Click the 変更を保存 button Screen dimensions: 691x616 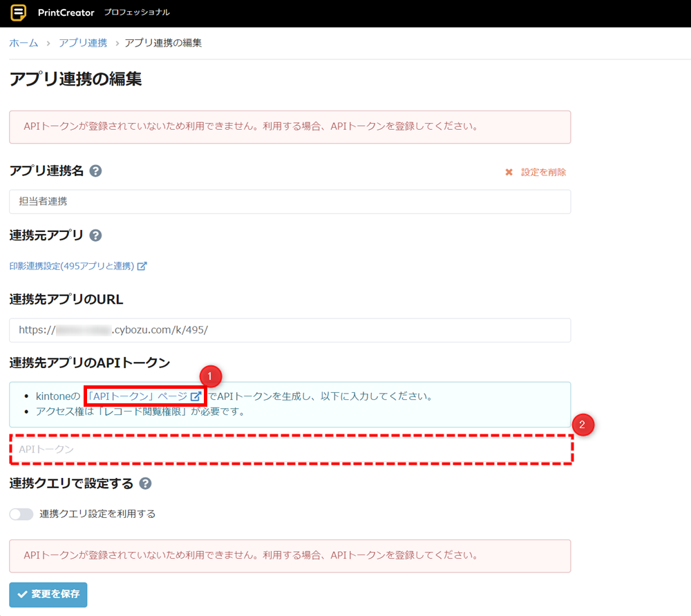click(x=48, y=595)
